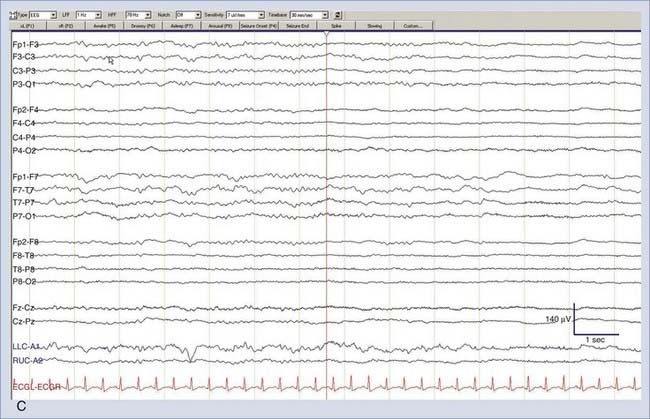Select the Fp1-F3 channel label
This screenshot has width=650, height=419.
(x=25, y=46)
